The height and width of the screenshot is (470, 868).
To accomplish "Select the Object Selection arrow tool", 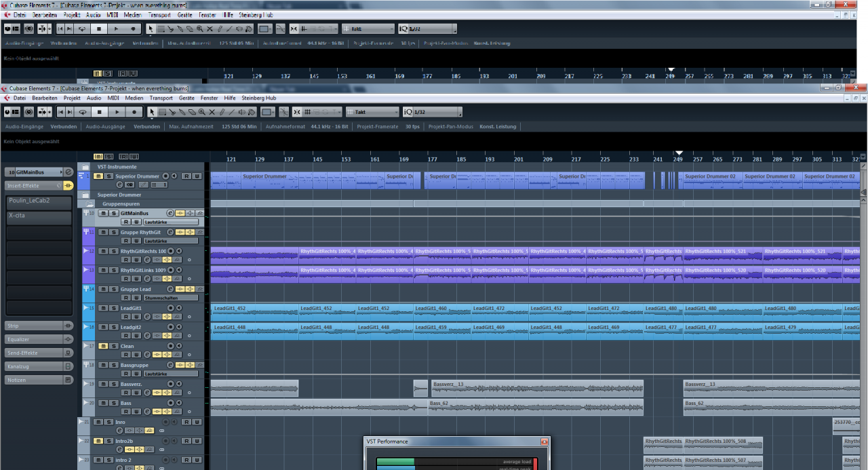I will pyautogui.click(x=152, y=112).
